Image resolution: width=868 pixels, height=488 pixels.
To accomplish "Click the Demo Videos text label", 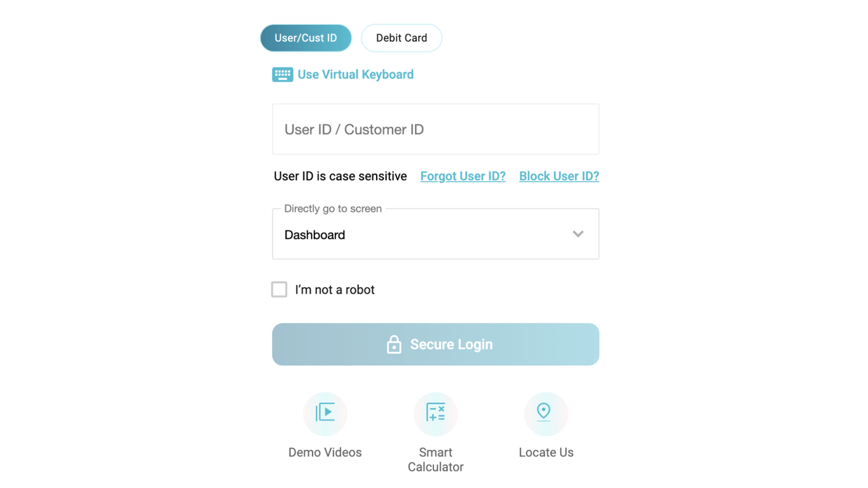I will pos(325,452).
